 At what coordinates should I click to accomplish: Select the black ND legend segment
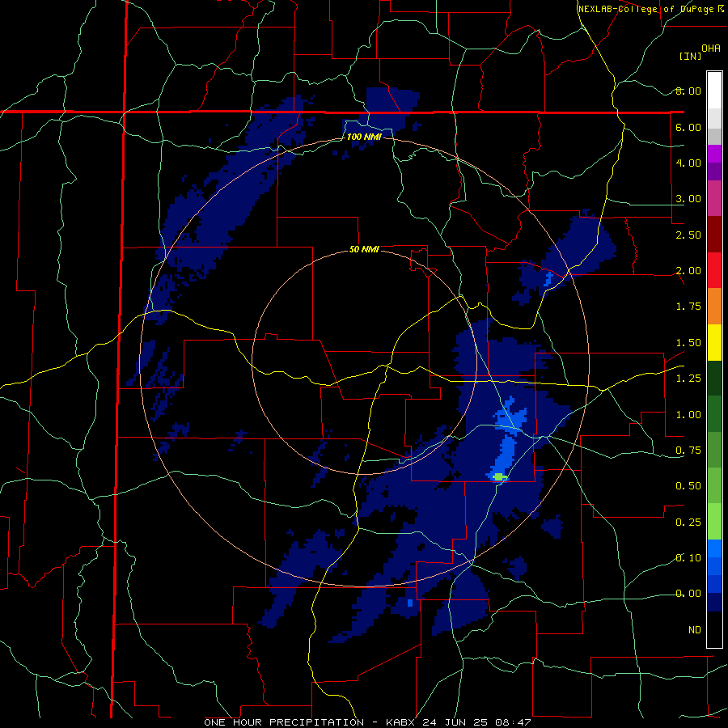tap(714, 629)
